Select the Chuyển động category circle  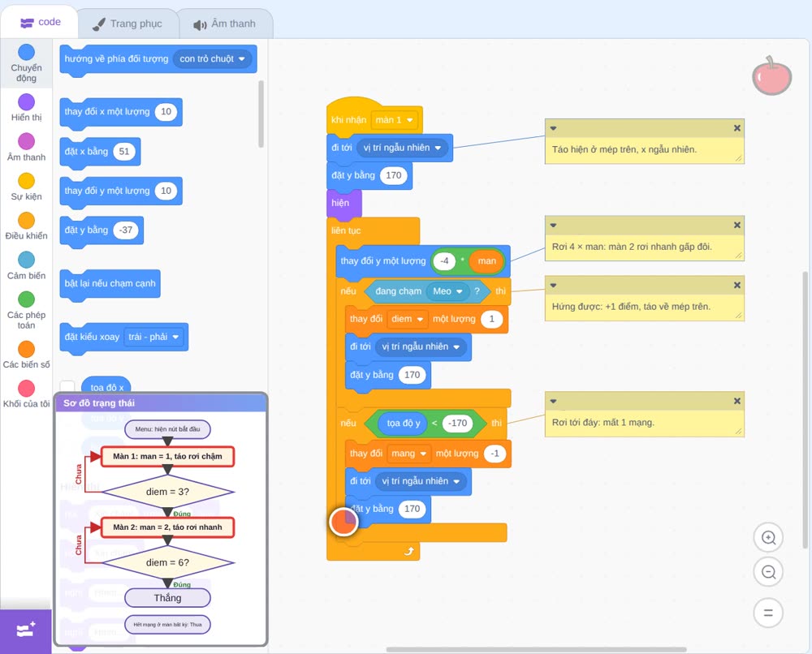(x=27, y=52)
